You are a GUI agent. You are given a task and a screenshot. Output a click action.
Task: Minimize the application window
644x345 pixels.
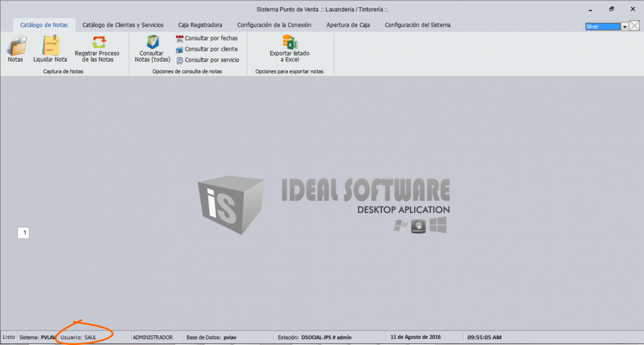(x=591, y=9)
